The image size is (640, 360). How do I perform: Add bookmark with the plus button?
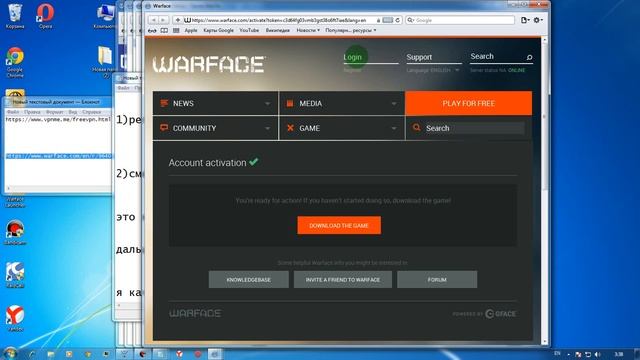(x=178, y=20)
